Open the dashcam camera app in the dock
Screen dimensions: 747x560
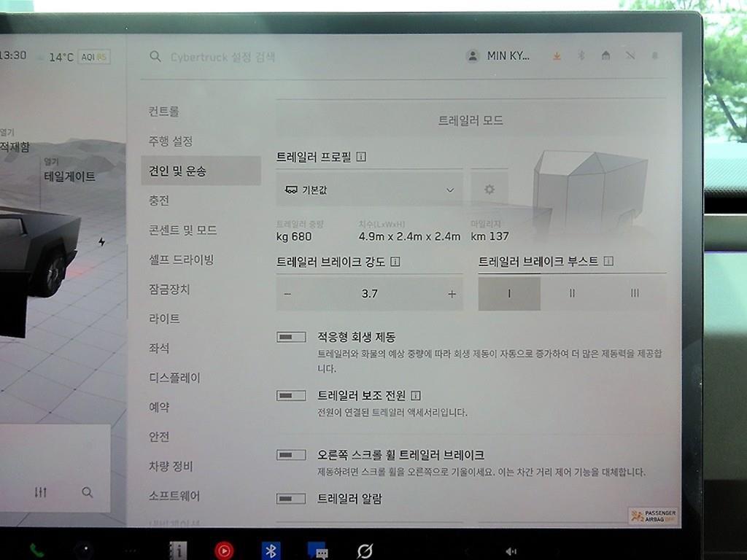pos(86,550)
